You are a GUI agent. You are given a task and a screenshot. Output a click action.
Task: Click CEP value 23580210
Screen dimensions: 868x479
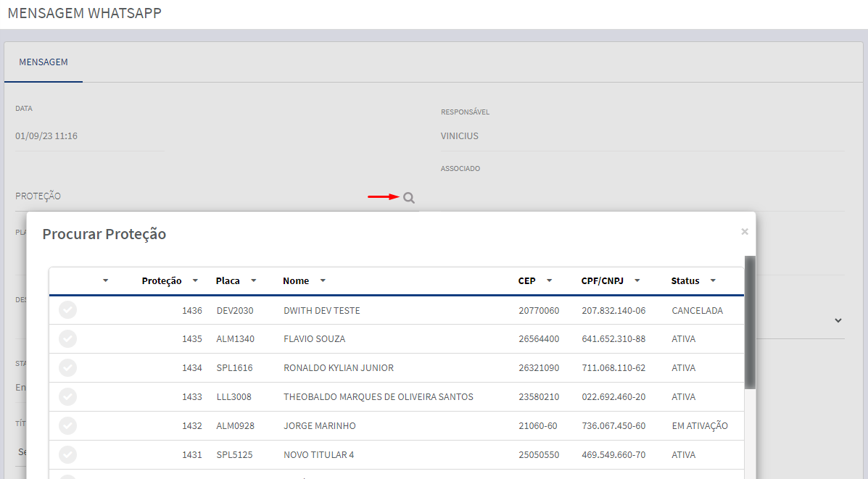(x=539, y=396)
